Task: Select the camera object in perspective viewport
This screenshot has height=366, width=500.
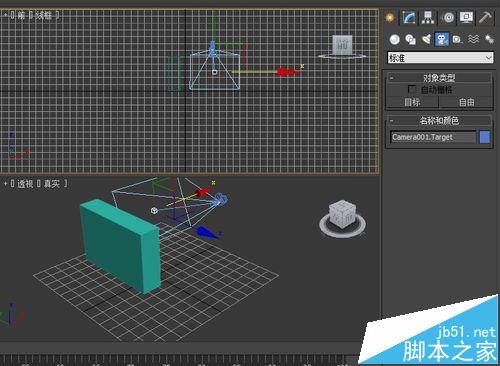Action: click(x=221, y=199)
